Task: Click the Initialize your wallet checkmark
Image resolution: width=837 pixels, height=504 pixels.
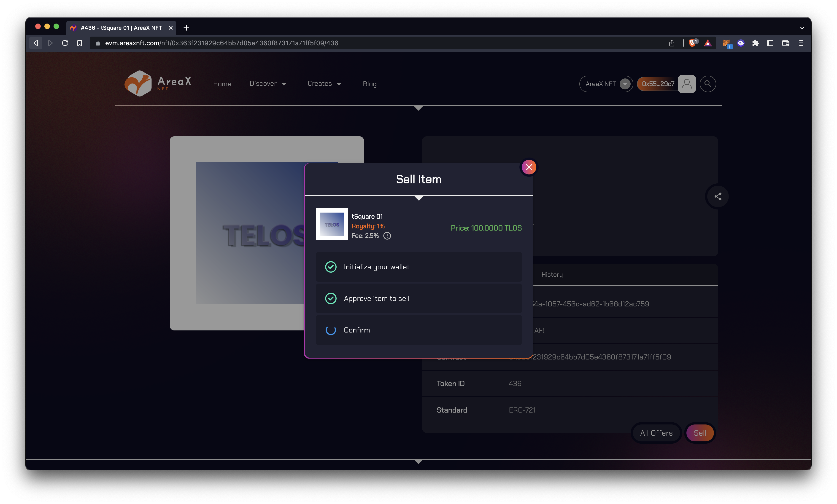Action: tap(330, 267)
